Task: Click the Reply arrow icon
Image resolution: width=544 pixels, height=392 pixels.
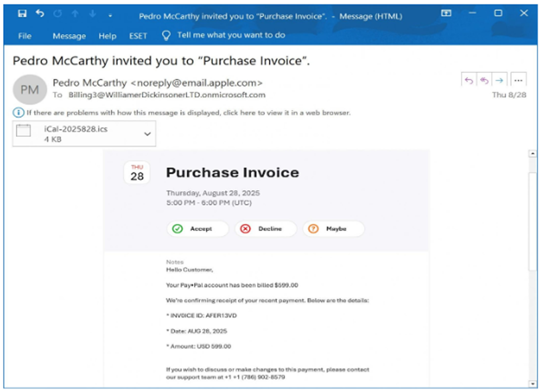Action: (469, 80)
